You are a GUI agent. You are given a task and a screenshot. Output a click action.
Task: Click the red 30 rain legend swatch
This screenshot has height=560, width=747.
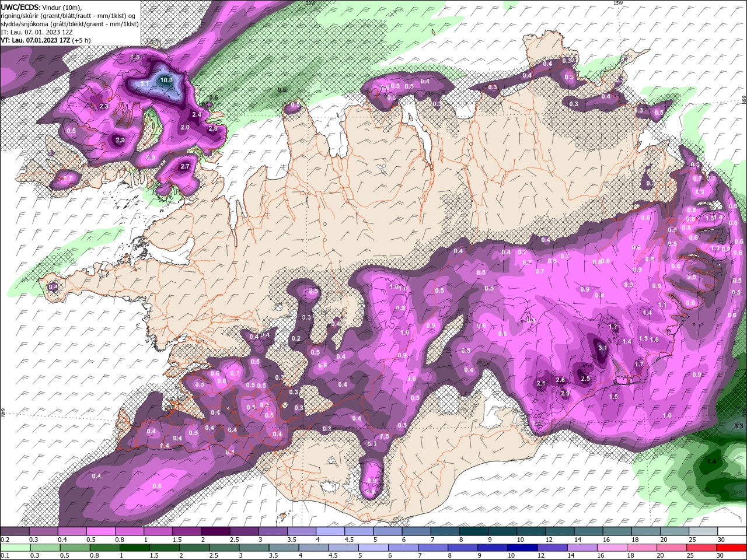tap(731, 548)
